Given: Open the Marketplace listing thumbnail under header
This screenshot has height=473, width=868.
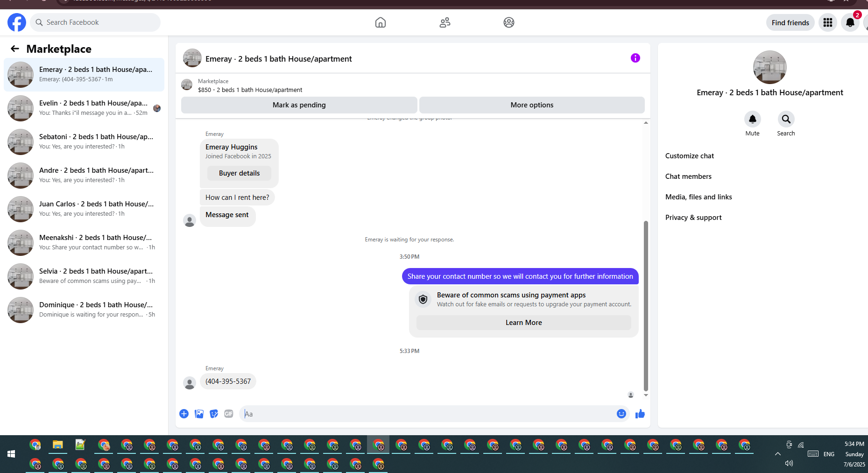Looking at the screenshot, I should (187, 85).
